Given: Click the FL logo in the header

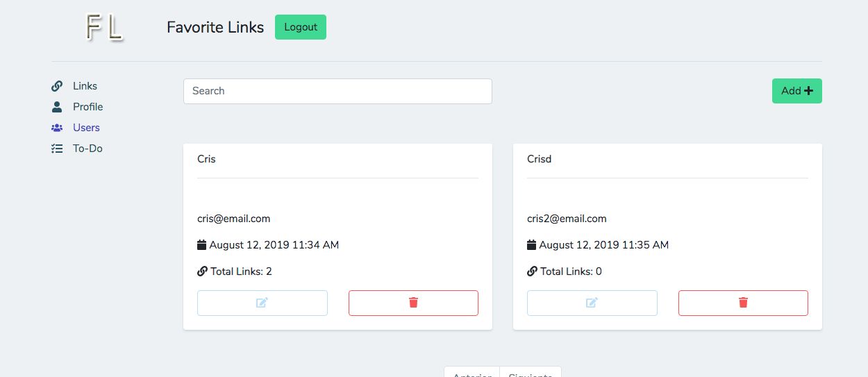Looking at the screenshot, I should (104, 27).
